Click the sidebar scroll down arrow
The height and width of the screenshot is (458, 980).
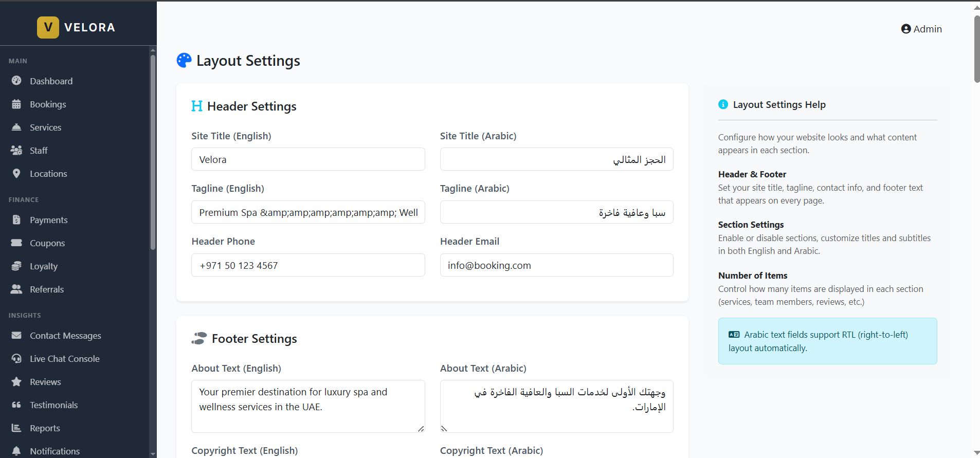[x=153, y=454]
